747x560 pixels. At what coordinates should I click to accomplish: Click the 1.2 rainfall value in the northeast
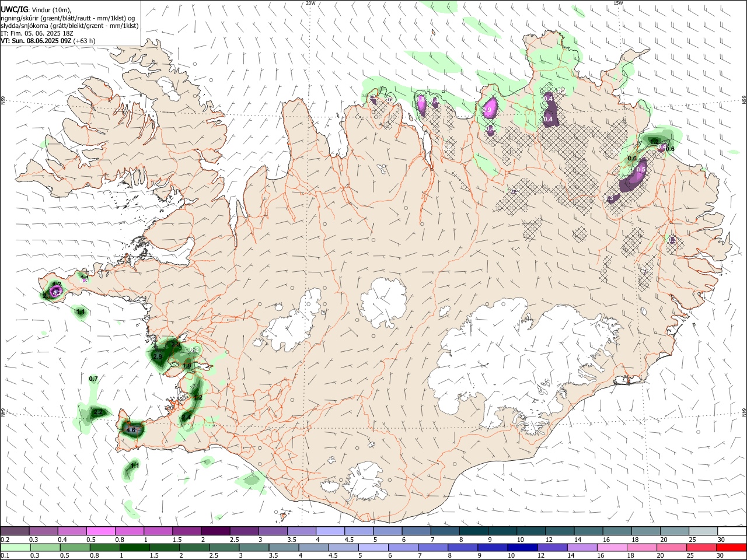pyautogui.click(x=654, y=142)
